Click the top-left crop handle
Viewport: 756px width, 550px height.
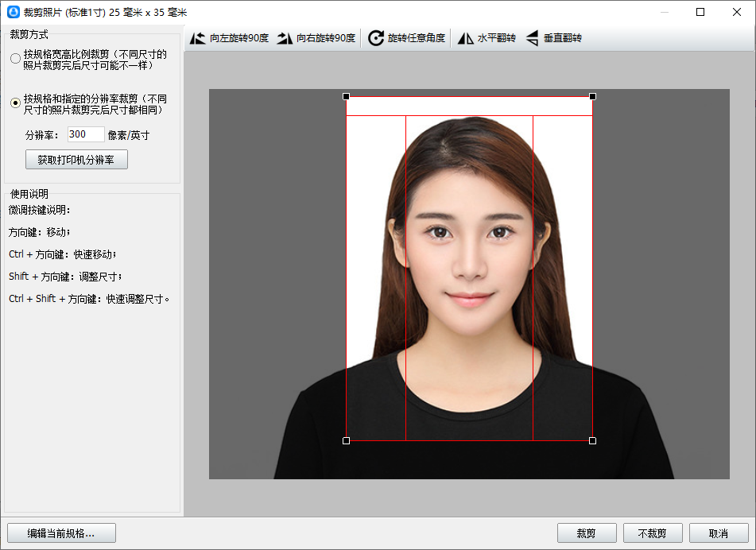(x=346, y=96)
